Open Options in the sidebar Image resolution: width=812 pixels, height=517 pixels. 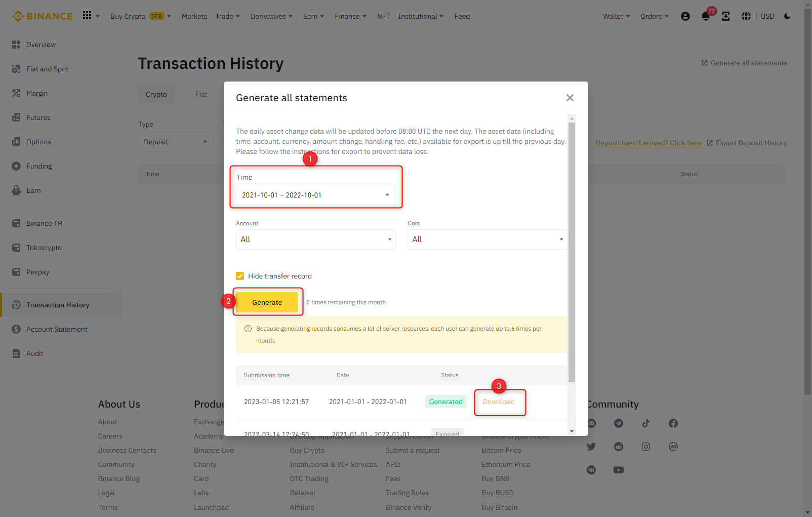61,142
